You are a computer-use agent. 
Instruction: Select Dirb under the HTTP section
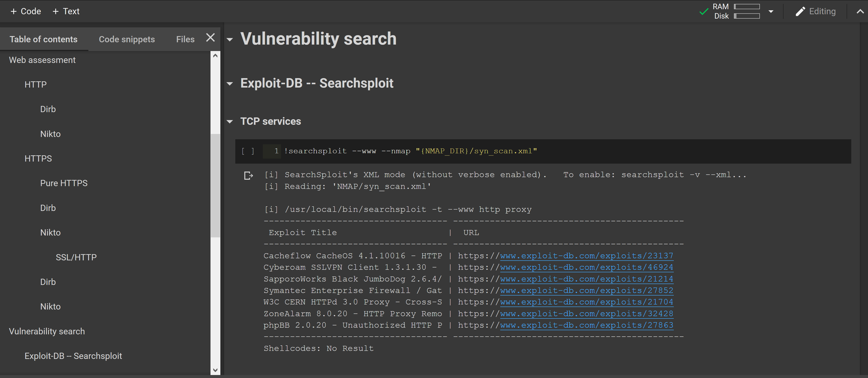click(x=48, y=109)
